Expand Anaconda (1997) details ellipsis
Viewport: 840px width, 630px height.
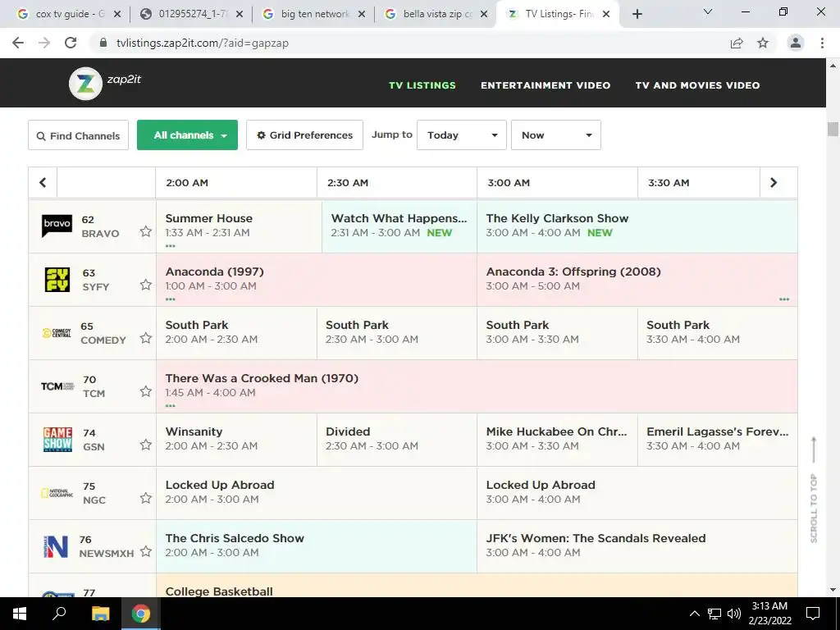(171, 299)
